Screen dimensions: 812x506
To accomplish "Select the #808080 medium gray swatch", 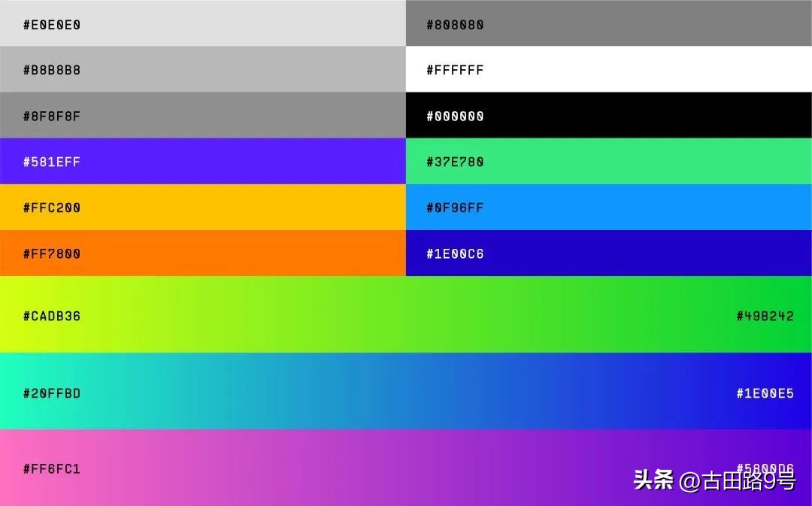I will tap(608, 23).
